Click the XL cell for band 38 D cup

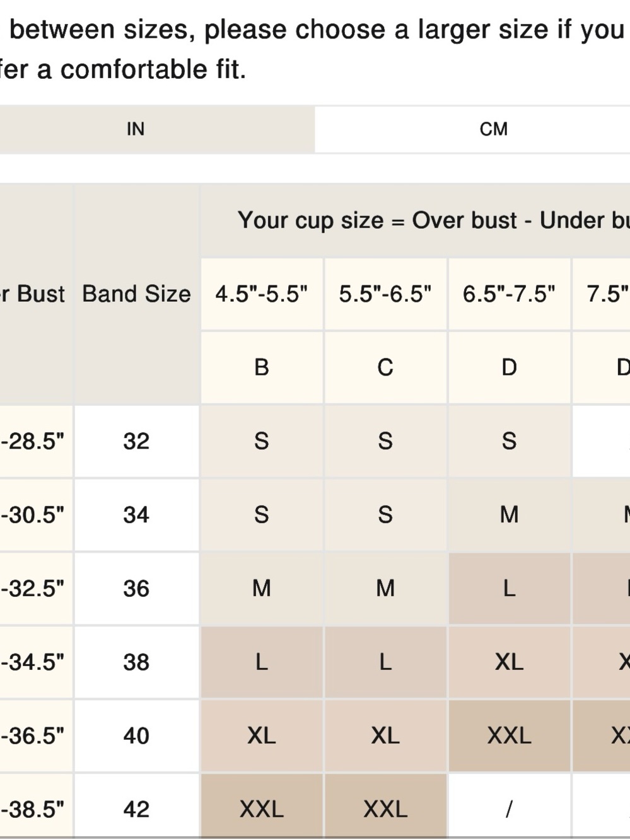click(x=509, y=662)
